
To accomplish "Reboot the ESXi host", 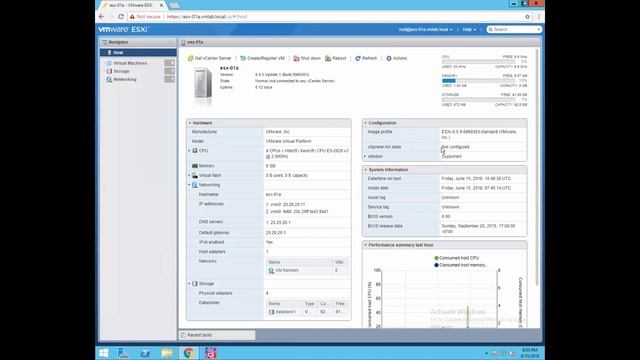I will click(336, 58).
